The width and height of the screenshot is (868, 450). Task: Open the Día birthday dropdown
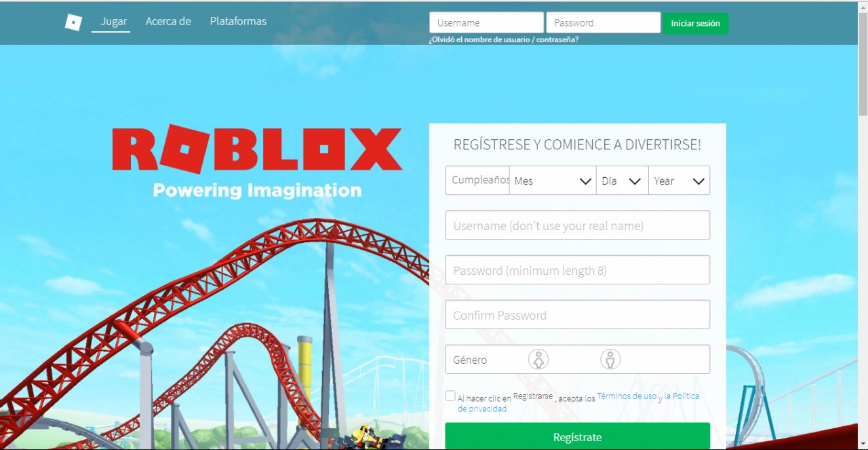[623, 181]
